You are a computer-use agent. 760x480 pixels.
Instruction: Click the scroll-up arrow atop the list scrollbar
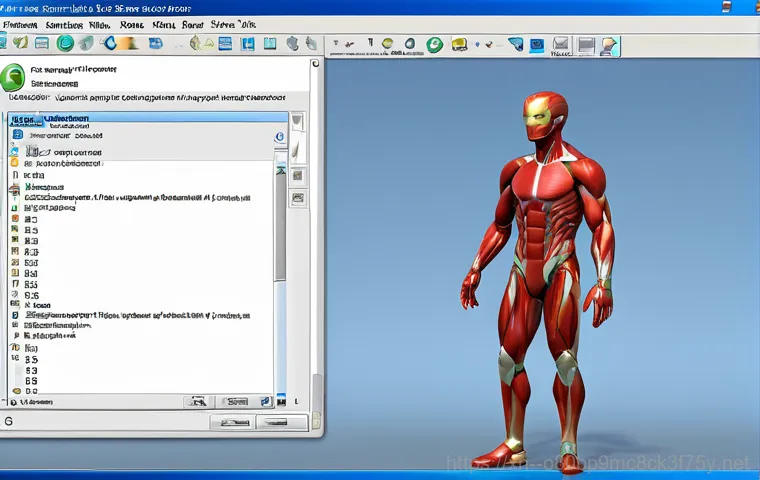[x=281, y=170]
